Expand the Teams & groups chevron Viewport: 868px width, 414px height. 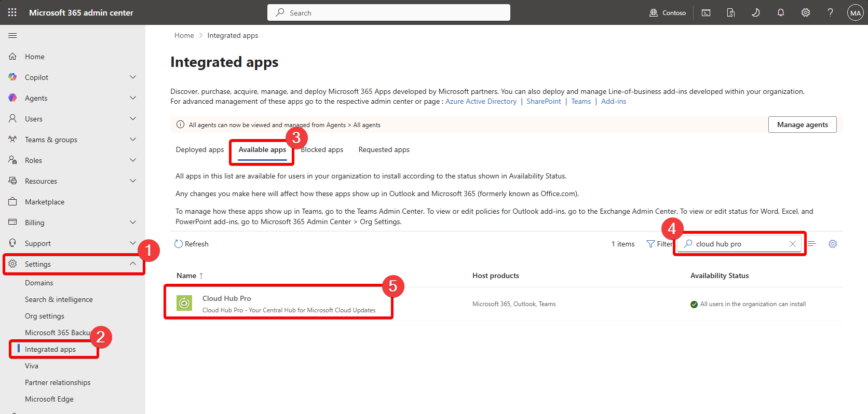click(133, 139)
